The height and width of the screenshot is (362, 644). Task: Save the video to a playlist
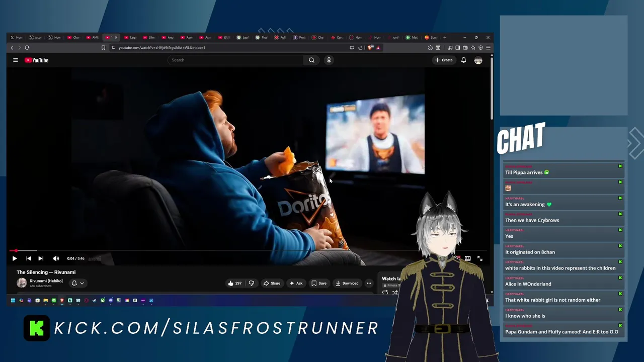pos(318,283)
